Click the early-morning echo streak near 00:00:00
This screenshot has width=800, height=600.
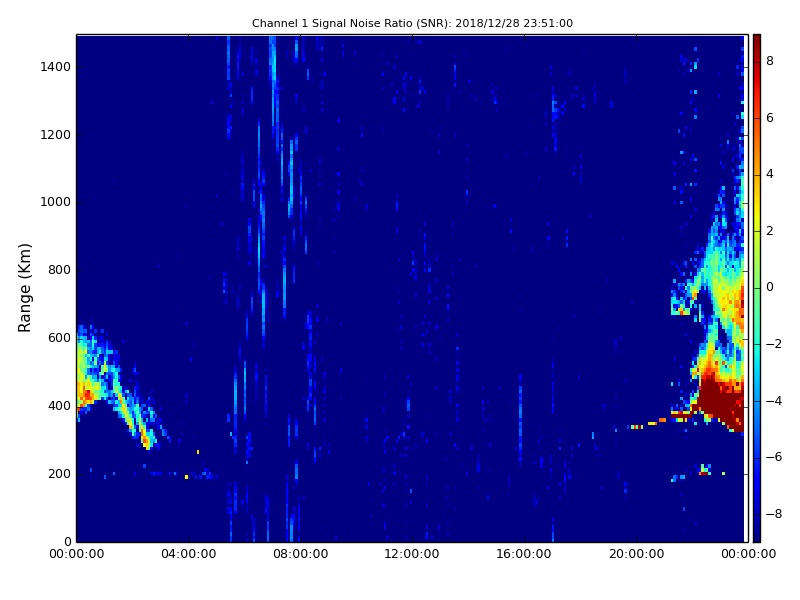coord(115,385)
